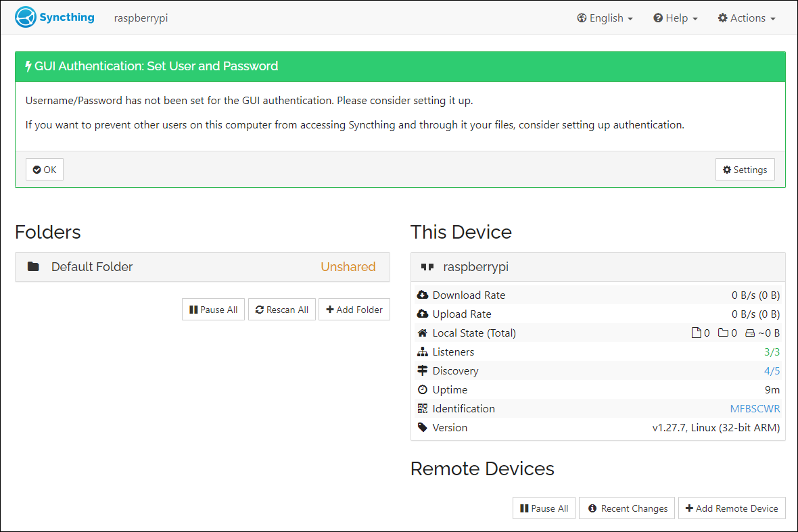Screen dimensions: 798x532
Task: Click the pause icon on folders Pause All
Action: click(193, 309)
